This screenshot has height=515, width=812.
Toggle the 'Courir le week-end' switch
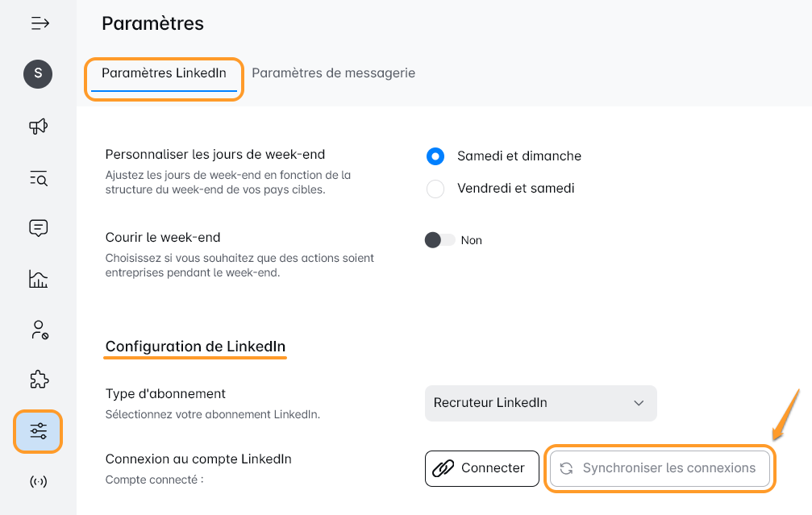tap(439, 240)
